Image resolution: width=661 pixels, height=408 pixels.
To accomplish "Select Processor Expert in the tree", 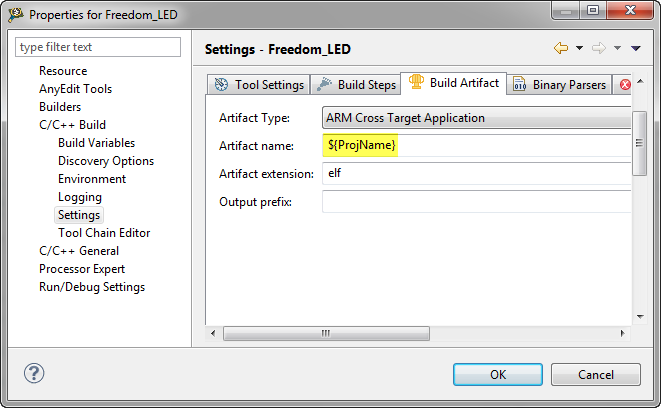I will tap(82, 269).
